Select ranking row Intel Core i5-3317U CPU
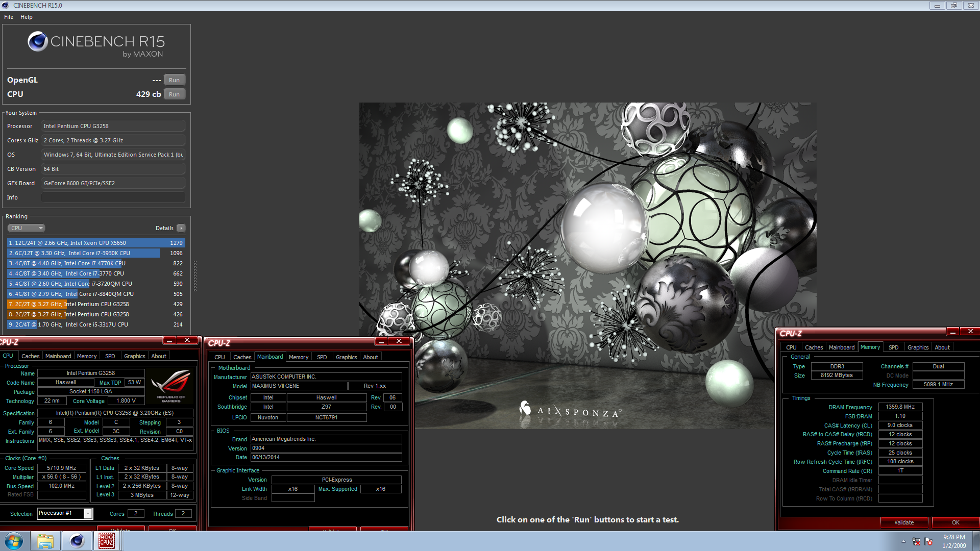Screen dimensions: 980x551 [x=96, y=324]
